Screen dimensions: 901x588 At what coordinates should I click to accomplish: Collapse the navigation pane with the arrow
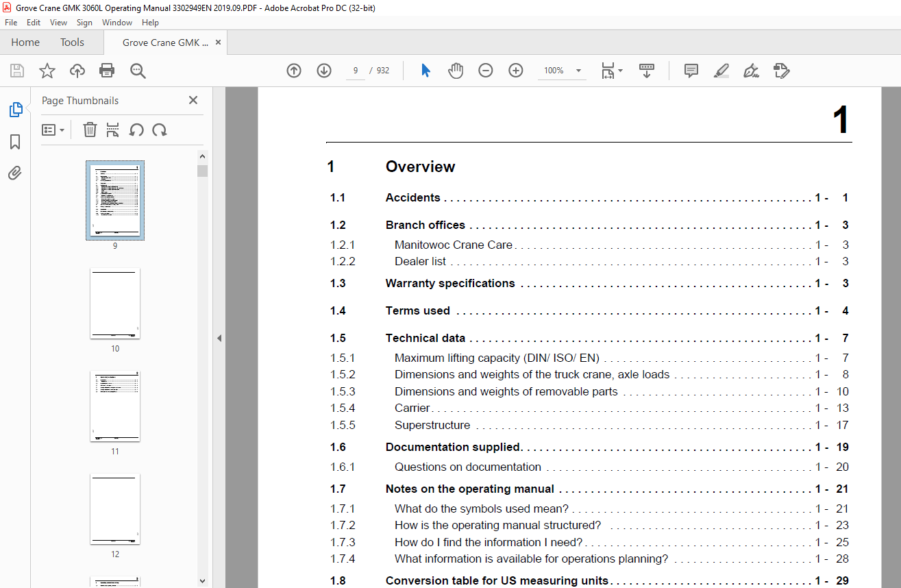(x=219, y=338)
